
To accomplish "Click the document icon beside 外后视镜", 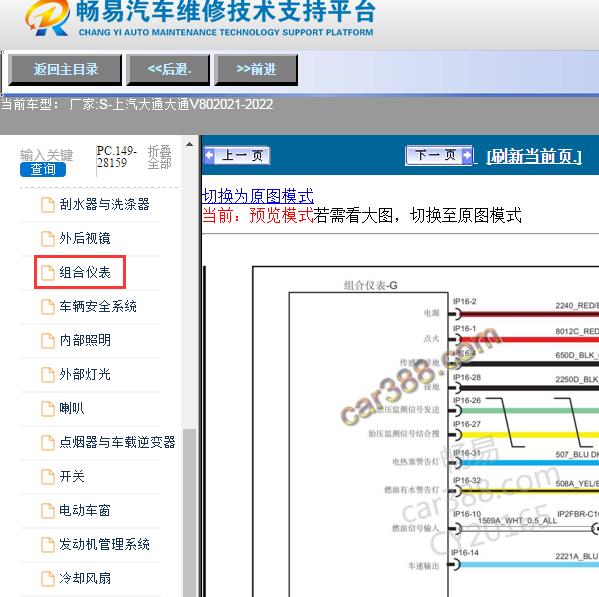I will pyautogui.click(x=48, y=239).
